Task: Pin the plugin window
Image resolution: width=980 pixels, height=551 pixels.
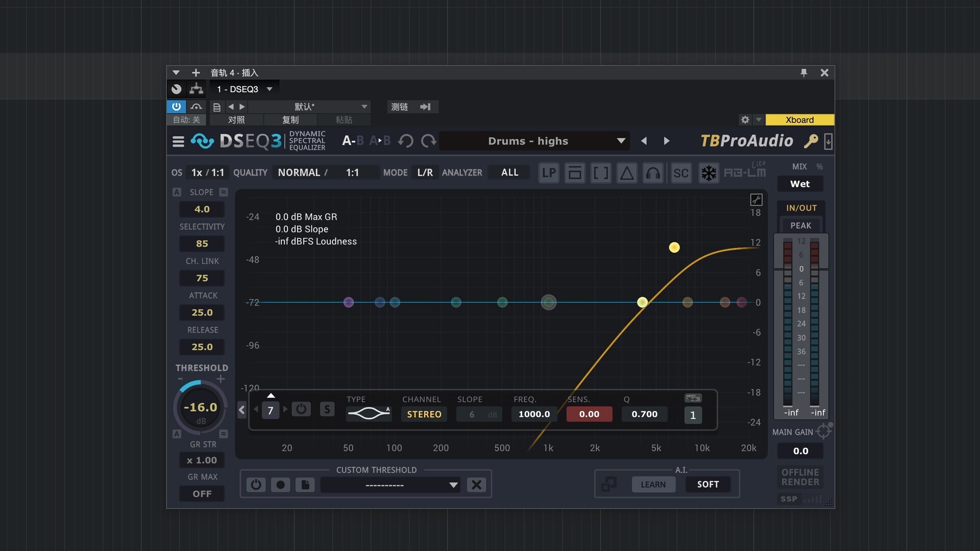Action: [804, 72]
